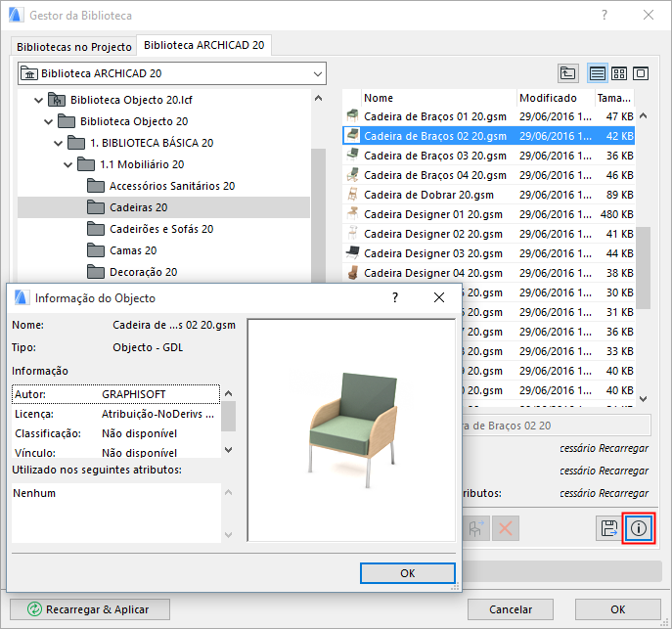Click the Biblioteca Objecto 20.lcf container icon
The image size is (672, 629).
[x=57, y=100]
